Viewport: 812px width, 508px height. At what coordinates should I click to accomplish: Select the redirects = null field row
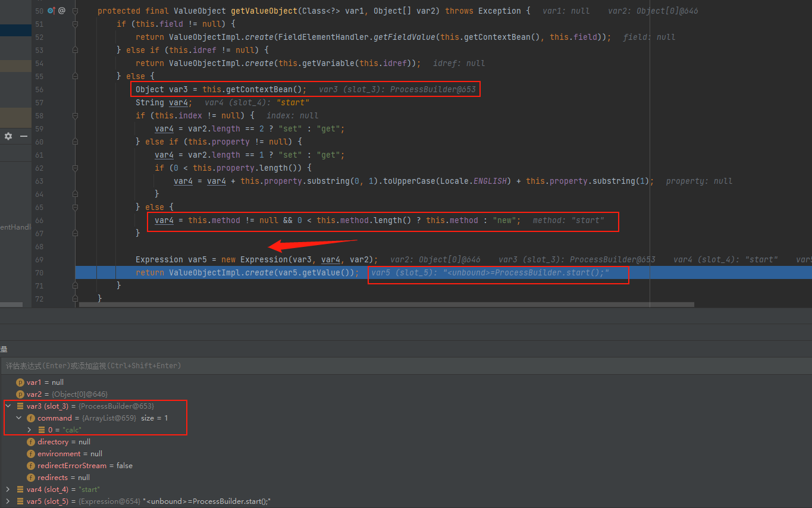pyautogui.click(x=406, y=478)
